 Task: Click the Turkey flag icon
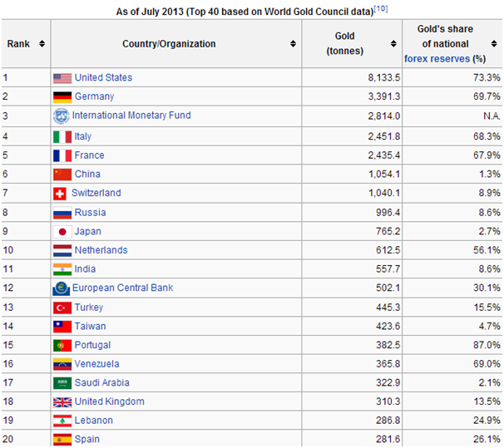coord(62,308)
